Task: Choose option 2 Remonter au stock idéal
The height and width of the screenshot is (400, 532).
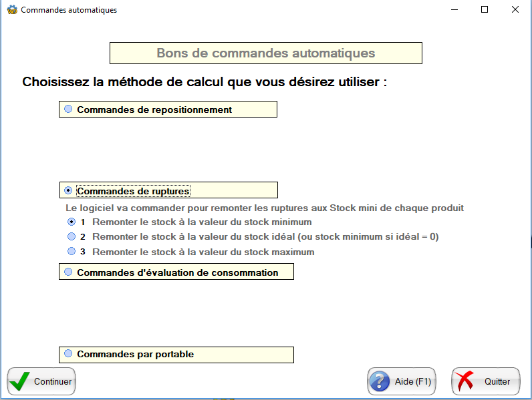Action: (x=72, y=236)
